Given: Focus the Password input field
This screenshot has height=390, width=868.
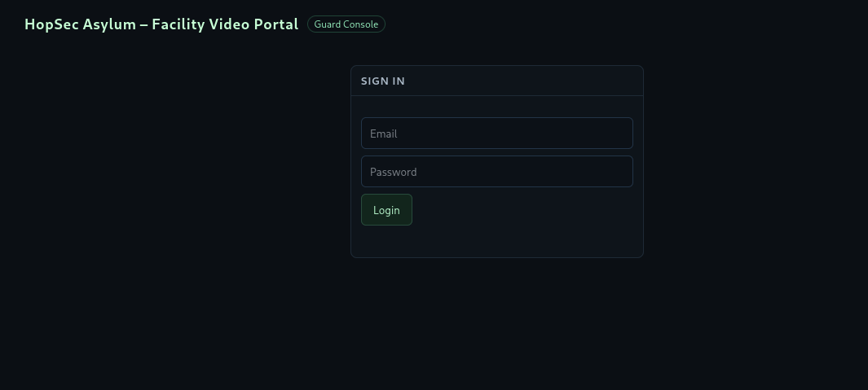Looking at the screenshot, I should pyautogui.click(x=496, y=172).
